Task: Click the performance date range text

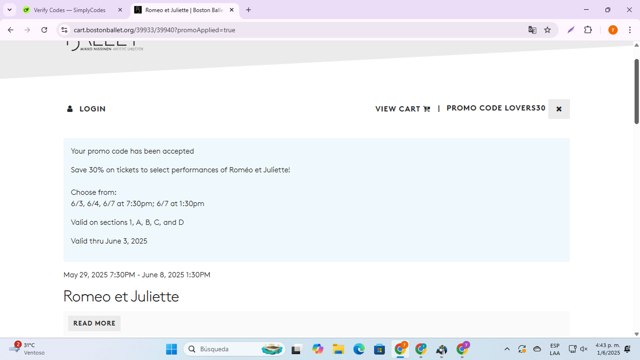Action: 137,275
